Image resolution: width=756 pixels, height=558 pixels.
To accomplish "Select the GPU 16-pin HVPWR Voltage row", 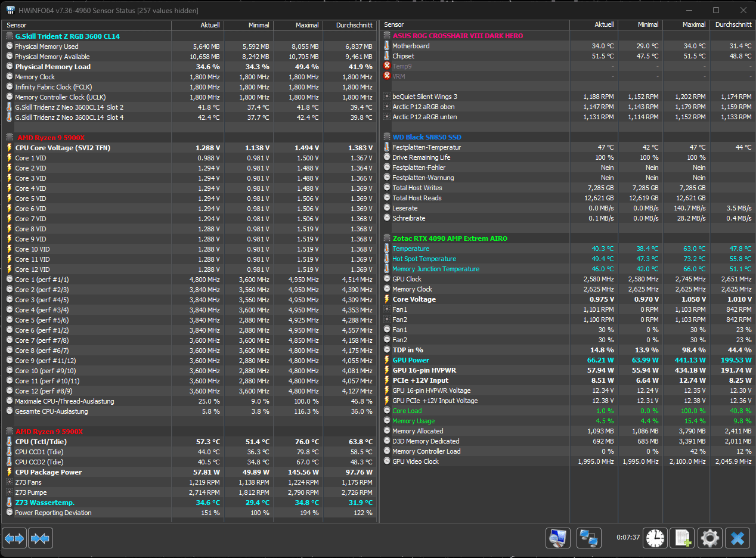I will [568, 390].
